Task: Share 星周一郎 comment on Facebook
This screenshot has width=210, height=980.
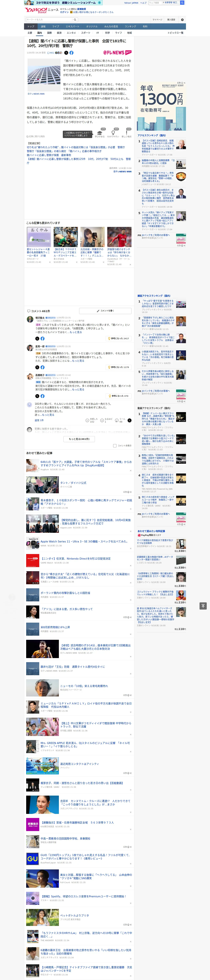Action: coord(42,367)
